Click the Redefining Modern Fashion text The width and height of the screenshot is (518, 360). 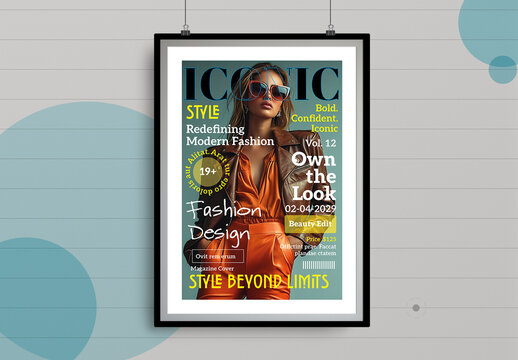click(230, 135)
